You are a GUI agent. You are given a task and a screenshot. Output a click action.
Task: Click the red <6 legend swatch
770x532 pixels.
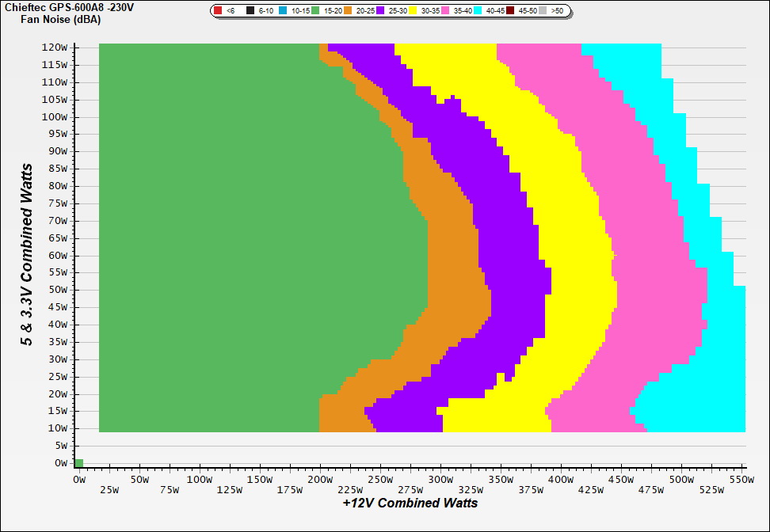(x=219, y=11)
